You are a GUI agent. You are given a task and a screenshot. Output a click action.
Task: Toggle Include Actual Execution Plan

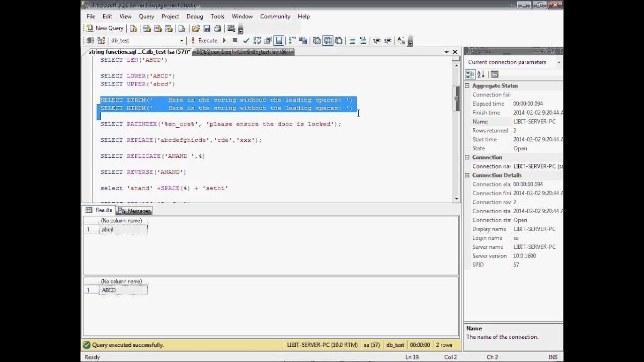tap(292, 41)
